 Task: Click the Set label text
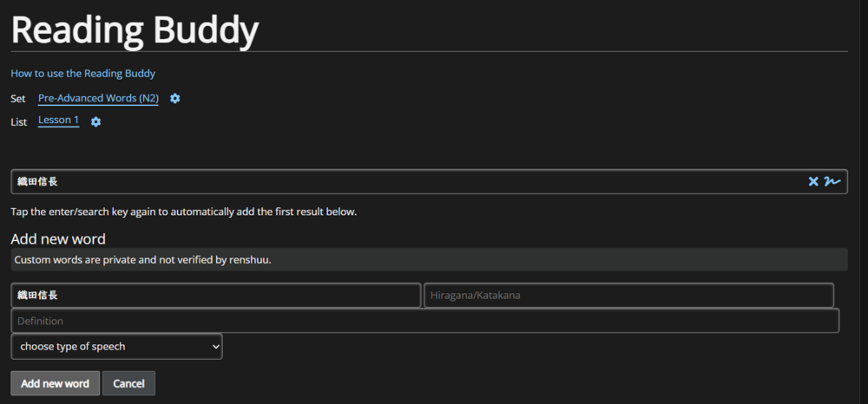tap(18, 99)
